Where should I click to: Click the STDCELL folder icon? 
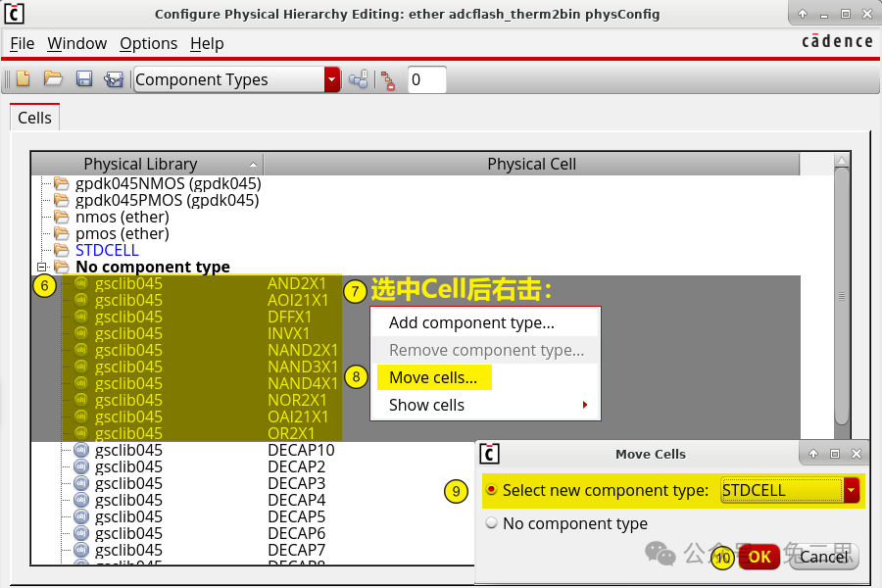(62, 250)
